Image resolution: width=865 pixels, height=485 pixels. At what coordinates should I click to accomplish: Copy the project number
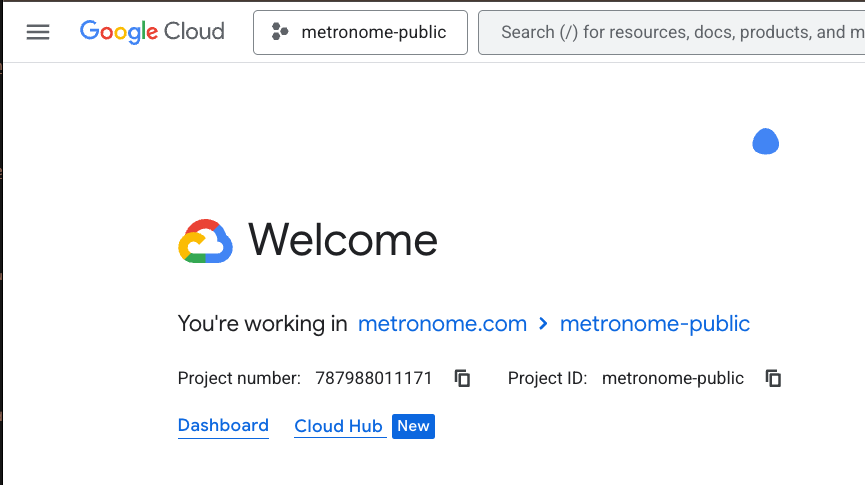pyautogui.click(x=462, y=379)
